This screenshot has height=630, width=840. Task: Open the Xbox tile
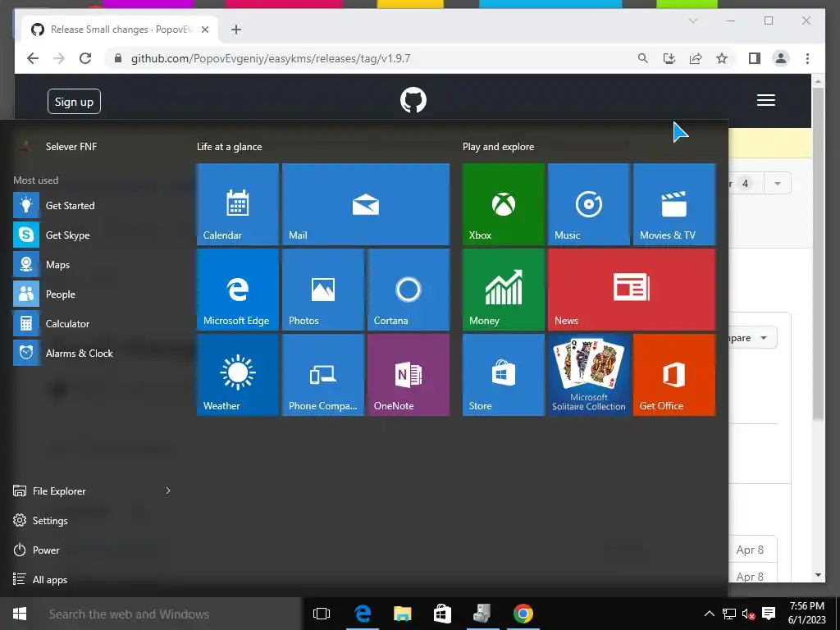coord(504,204)
